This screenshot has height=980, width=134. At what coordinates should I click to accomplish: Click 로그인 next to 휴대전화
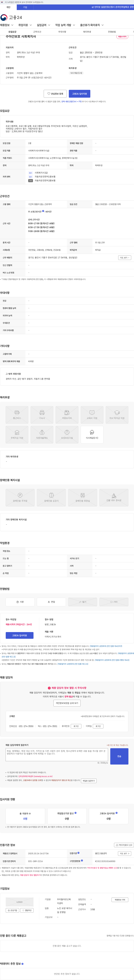tap(76, 726)
